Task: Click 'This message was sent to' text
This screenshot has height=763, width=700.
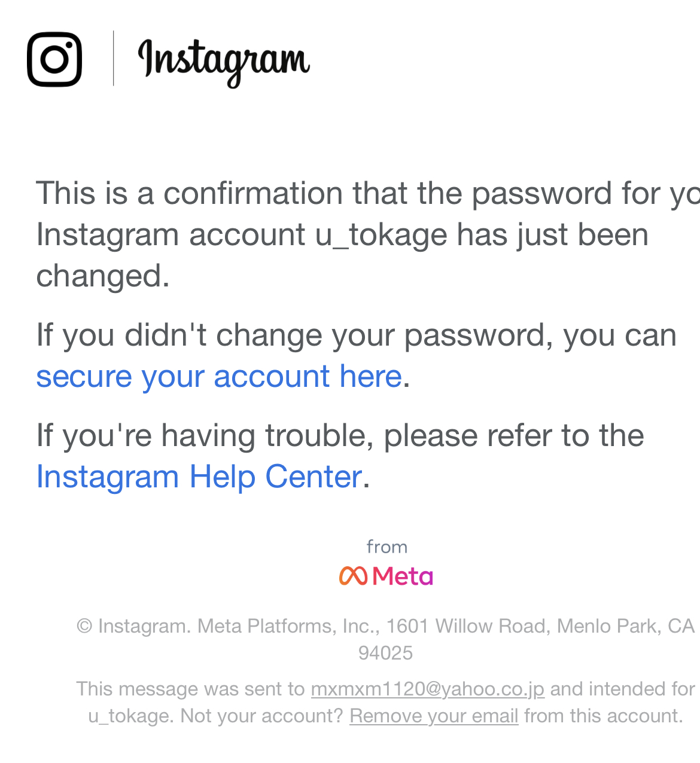Action: (x=190, y=689)
